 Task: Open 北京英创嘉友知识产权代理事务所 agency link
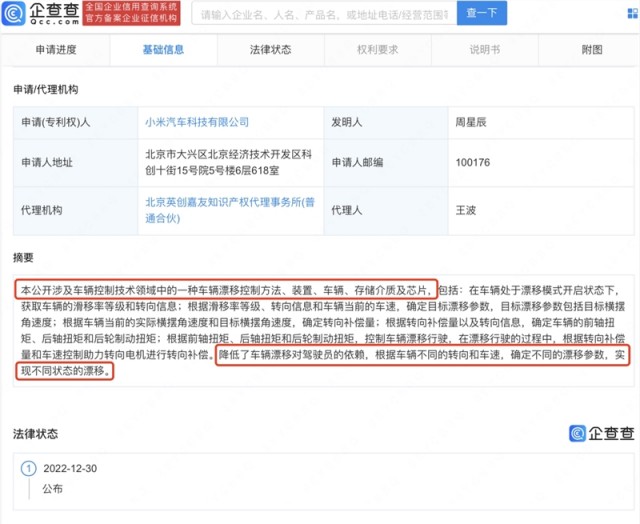pyautogui.click(x=230, y=210)
